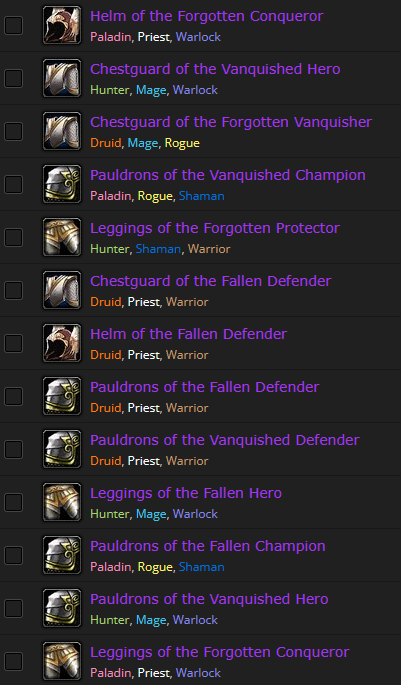Click Hunter class under Leggings of the Forgotten Protector
This screenshot has height=685, width=401.
click(109, 249)
